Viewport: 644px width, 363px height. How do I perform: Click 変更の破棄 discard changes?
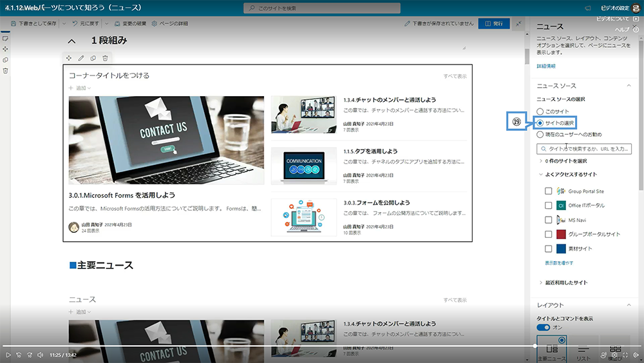click(x=131, y=23)
